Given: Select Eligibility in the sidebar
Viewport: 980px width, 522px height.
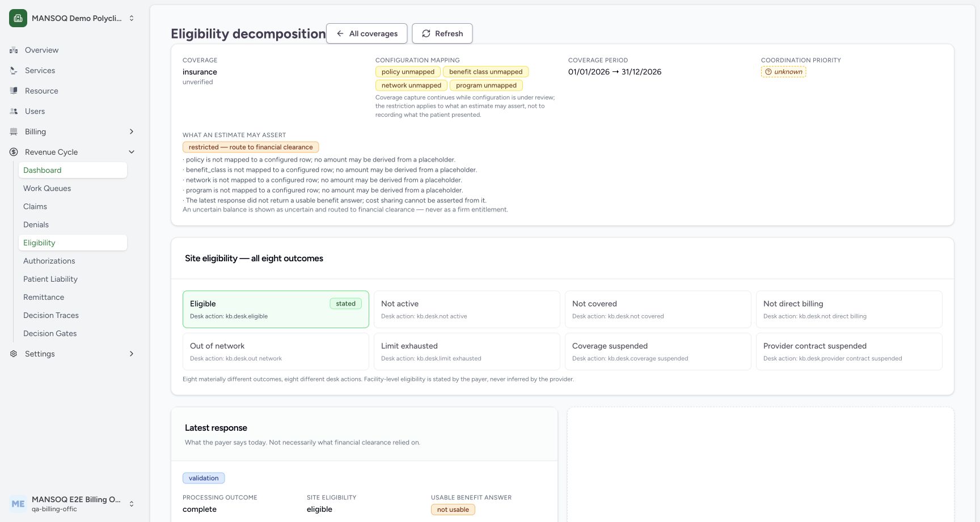Looking at the screenshot, I should click(x=73, y=243).
